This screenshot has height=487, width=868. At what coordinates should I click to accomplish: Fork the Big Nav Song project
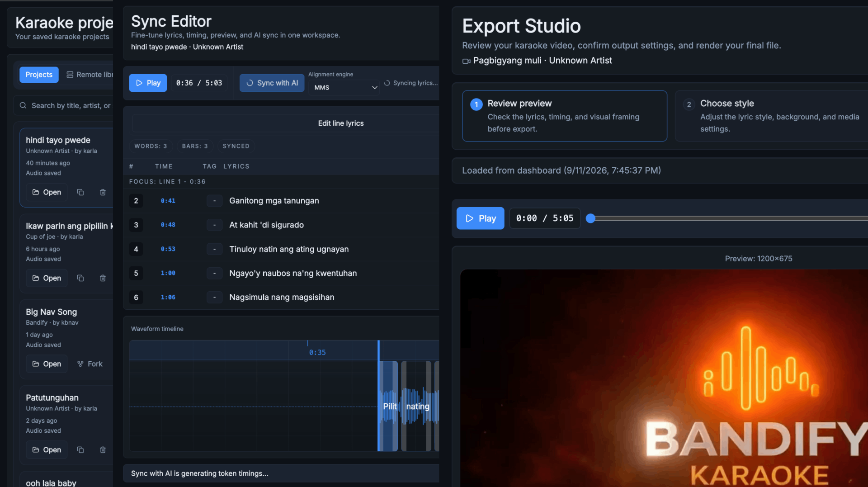pos(90,364)
